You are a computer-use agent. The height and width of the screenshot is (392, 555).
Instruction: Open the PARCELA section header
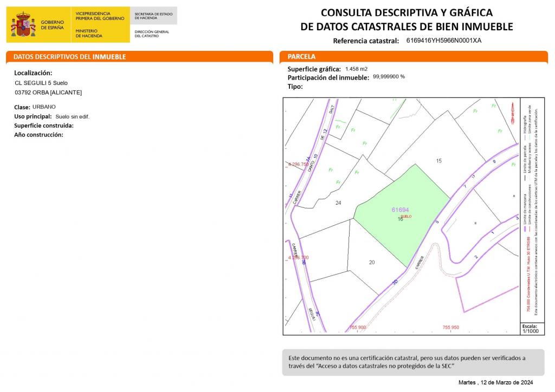pos(301,57)
